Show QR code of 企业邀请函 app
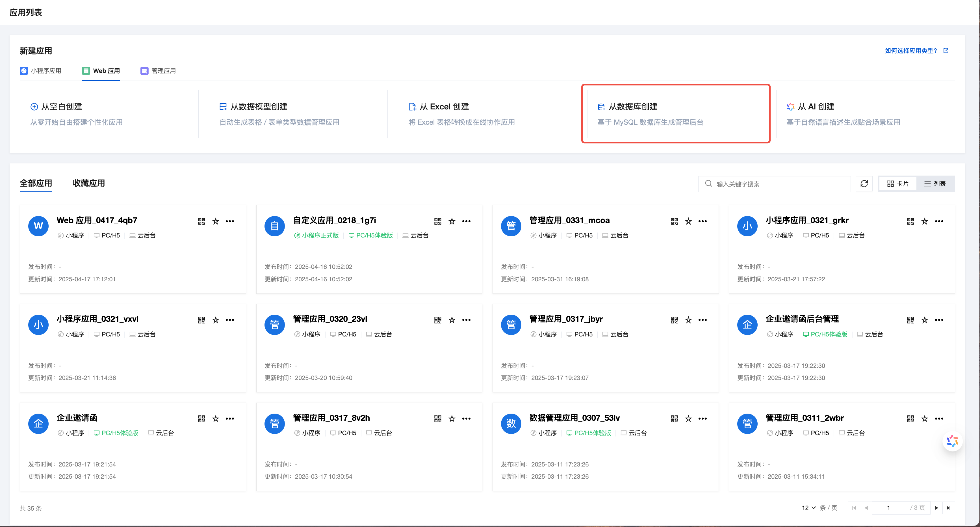 [201, 418]
